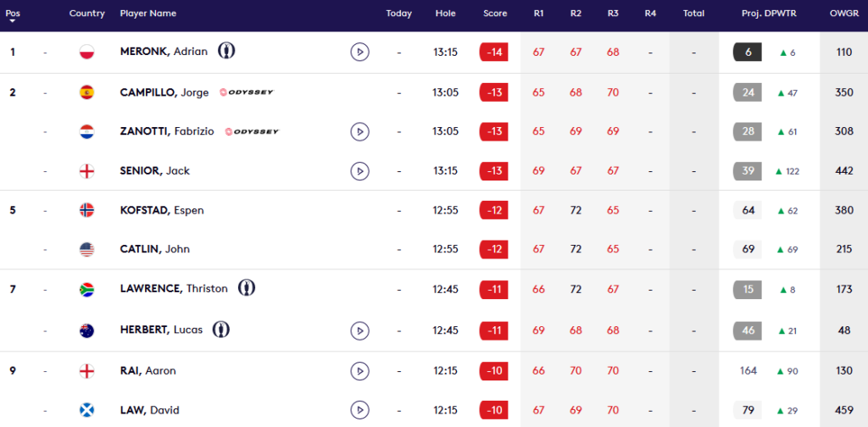Click Claret Jug icon beside Thriston Lawrence
Image resolution: width=868 pixels, height=427 pixels.
tap(247, 287)
